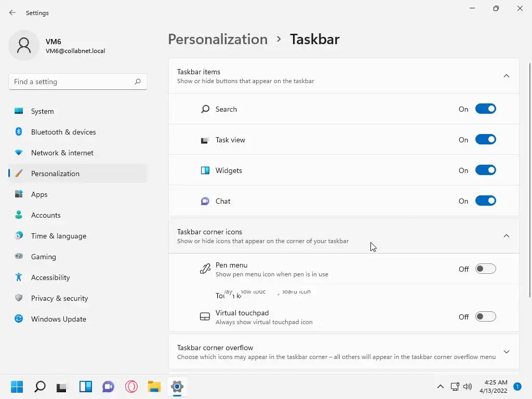The image size is (532, 399).
Task: Enable the Pen menu toggle
Action: point(486,269)
